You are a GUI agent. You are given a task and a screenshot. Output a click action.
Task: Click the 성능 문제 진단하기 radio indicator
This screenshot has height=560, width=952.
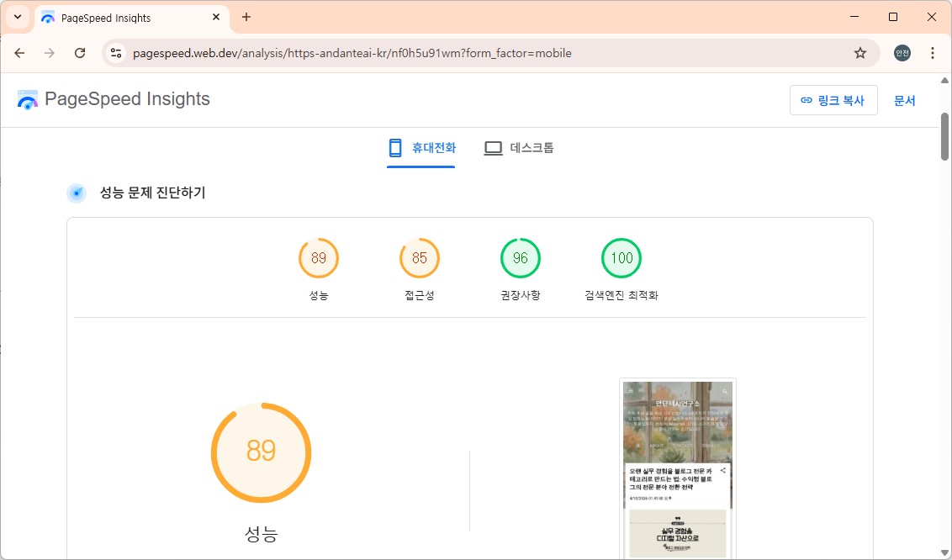tap(77, 193)
